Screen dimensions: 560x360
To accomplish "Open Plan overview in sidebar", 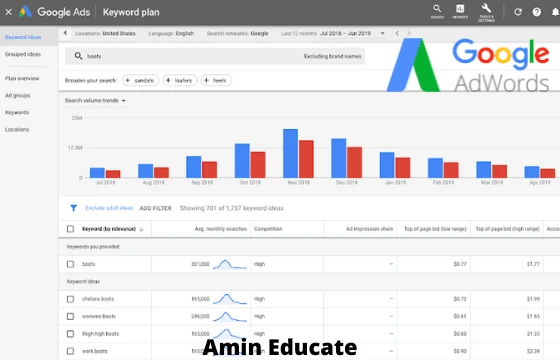I will [22, 78].
